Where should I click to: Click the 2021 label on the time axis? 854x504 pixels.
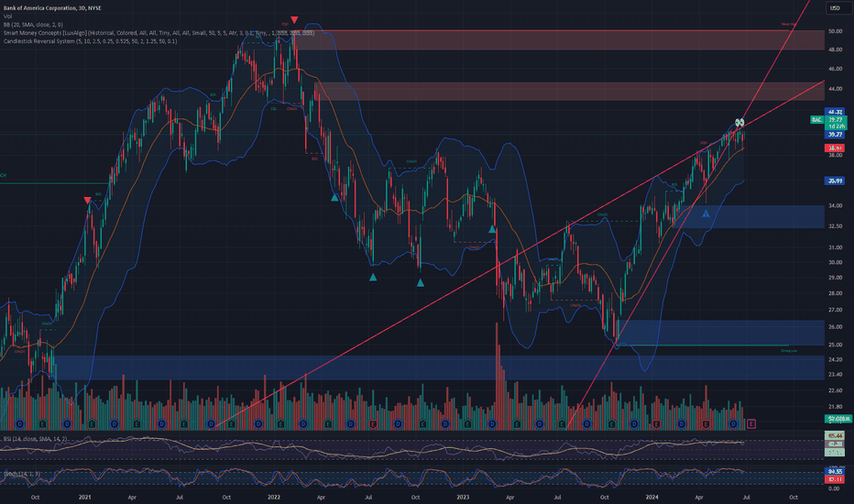coord(84,497)
